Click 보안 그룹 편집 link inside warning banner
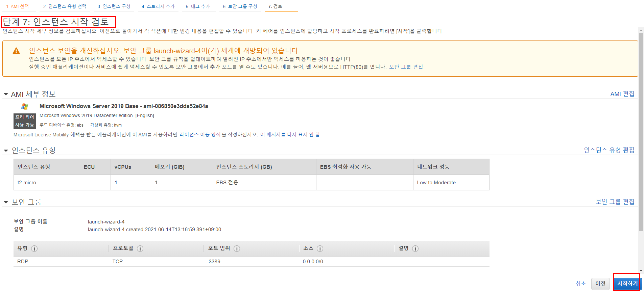 (x=406, y=67)
